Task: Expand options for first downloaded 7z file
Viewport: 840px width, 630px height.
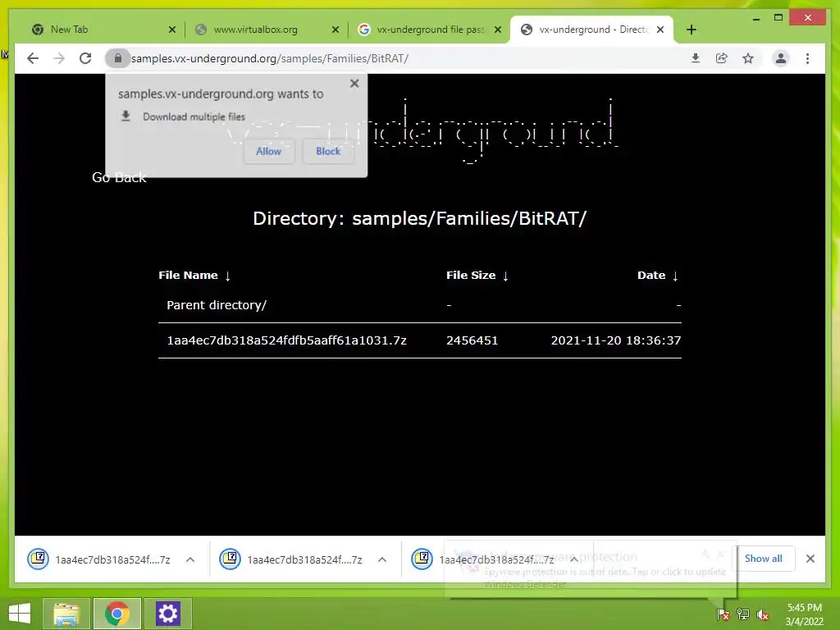Action: click(190, 559)
